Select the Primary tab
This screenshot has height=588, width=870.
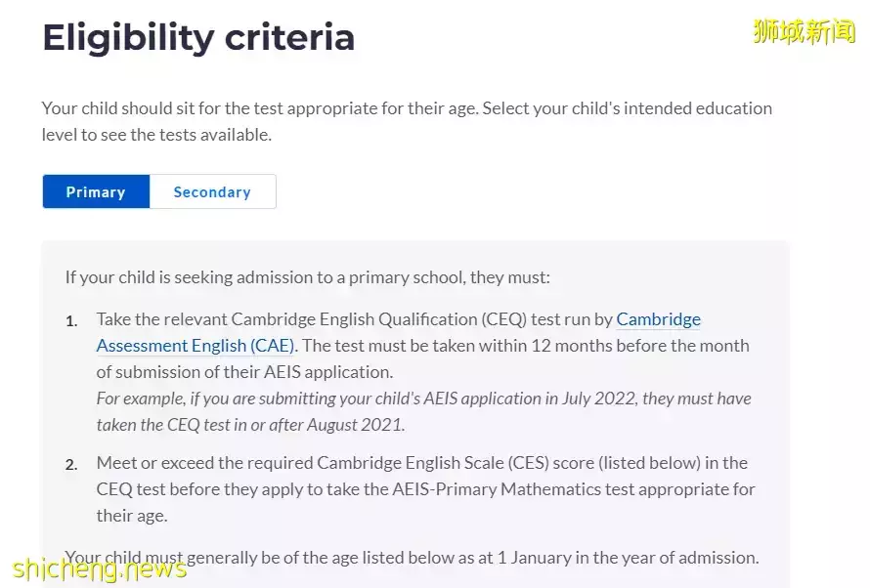point(96,191)
